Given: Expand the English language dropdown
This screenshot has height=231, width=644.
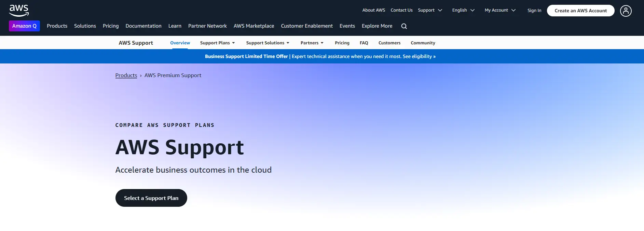Looking at the screenshot, I should point(463,10).
